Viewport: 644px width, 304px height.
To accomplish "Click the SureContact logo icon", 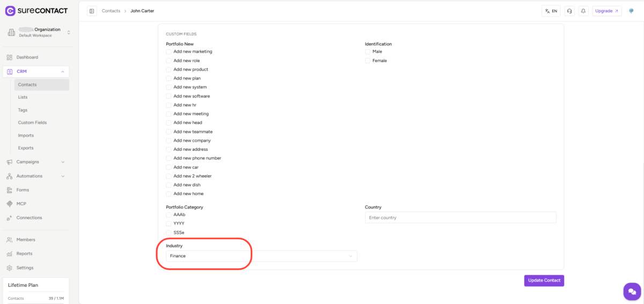I will point(10,11).
